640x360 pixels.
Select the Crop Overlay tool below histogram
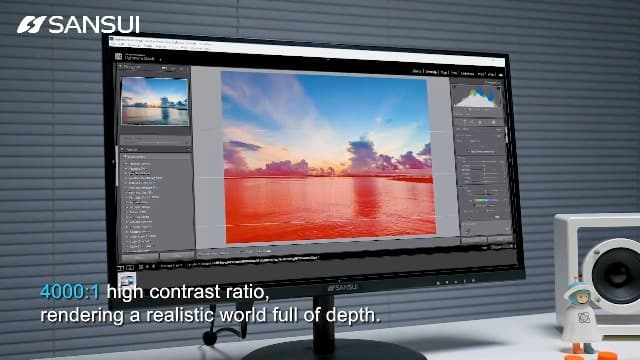(x=464, y=122)
